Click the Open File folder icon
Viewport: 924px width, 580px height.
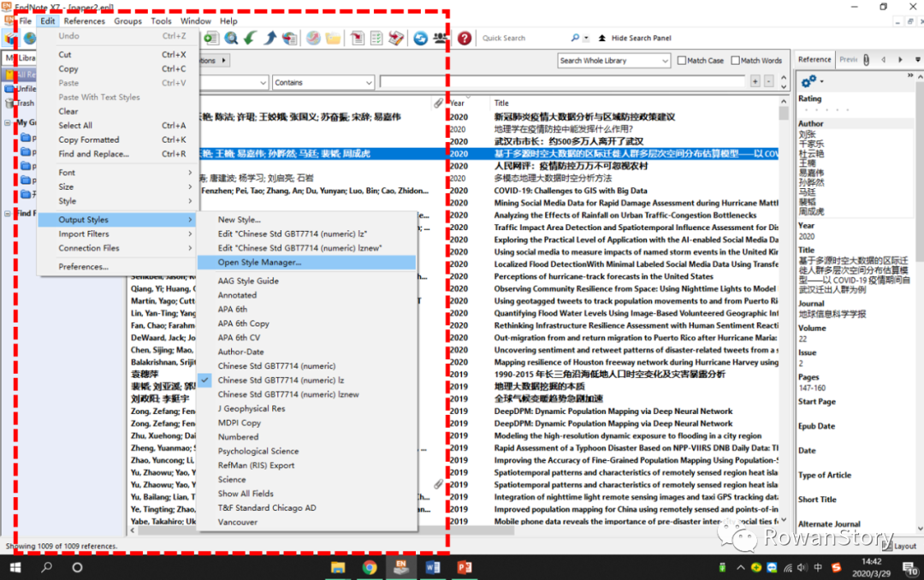pyautogui.click(x=333, y=38)
